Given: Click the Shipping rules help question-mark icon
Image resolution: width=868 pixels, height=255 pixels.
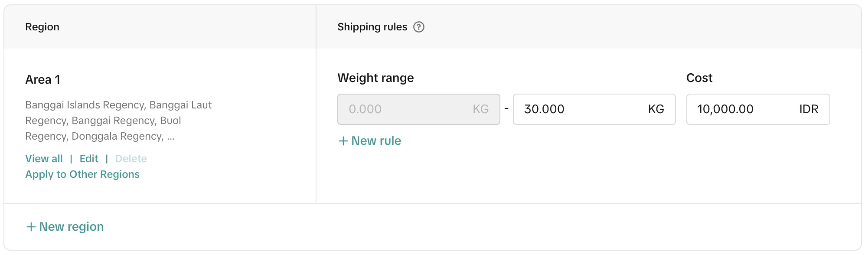Looking at the screenshot, I should point(418,27).
